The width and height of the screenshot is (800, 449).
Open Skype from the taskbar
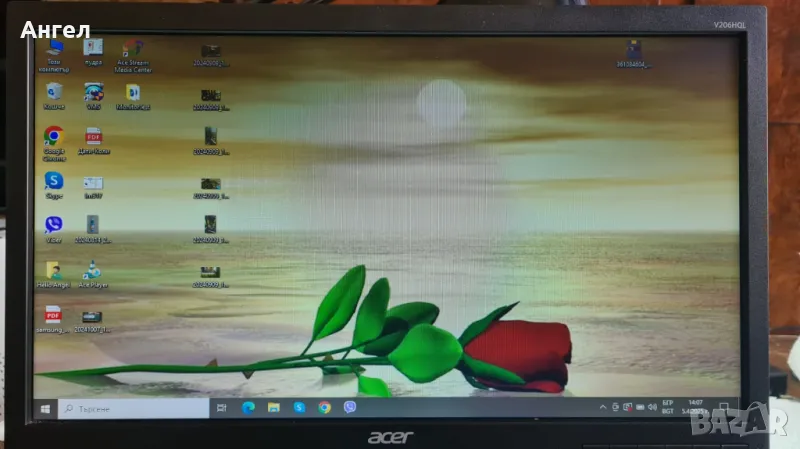[x=299, y=407]
